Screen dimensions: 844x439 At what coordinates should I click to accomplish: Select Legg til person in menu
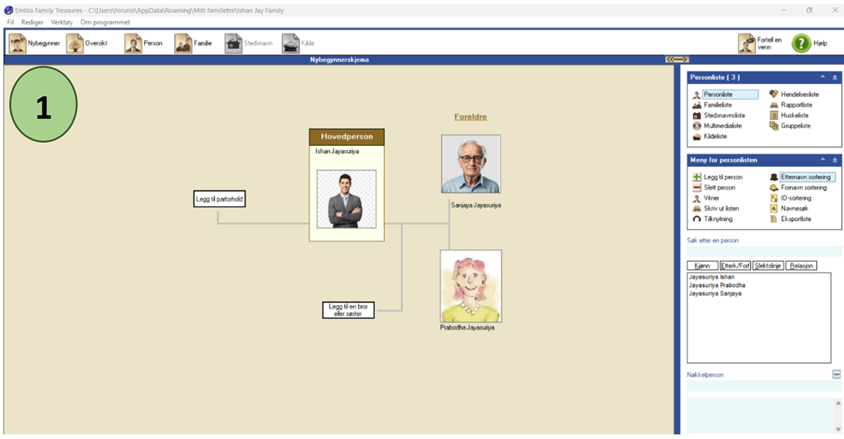(718, 177)
